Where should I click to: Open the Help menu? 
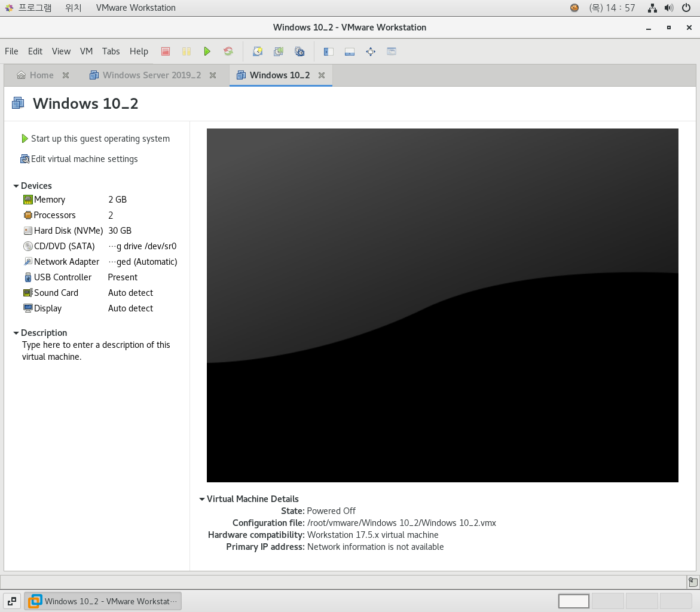point(139,51)
